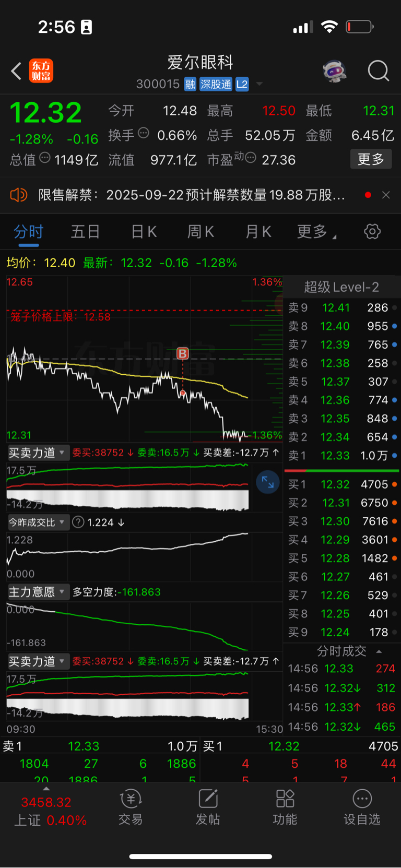Select the 超级Level-2 header
Screen dimensions: 401x868
(341, 287)
